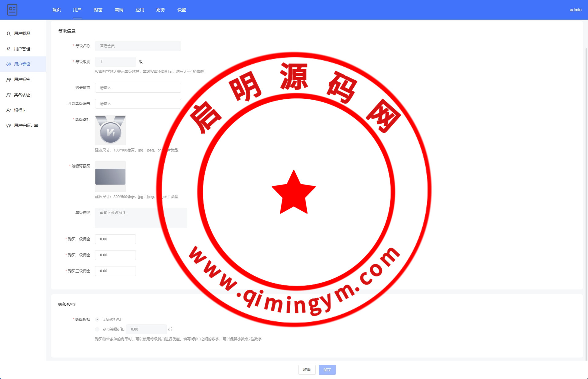The image size is (588, 379).
Task: Click the 银行卡 sidebar icon
Action: pyautogui.click(x=9, y=110)
